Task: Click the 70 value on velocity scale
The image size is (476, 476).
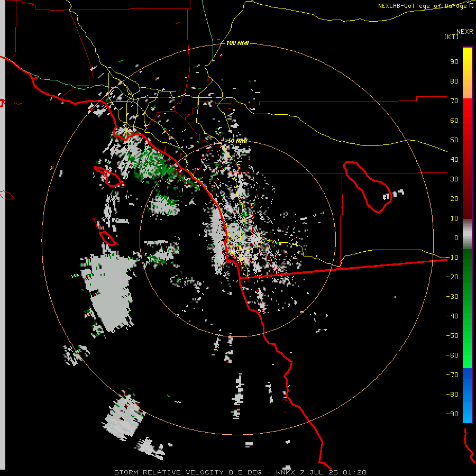Action: point(454,101)
